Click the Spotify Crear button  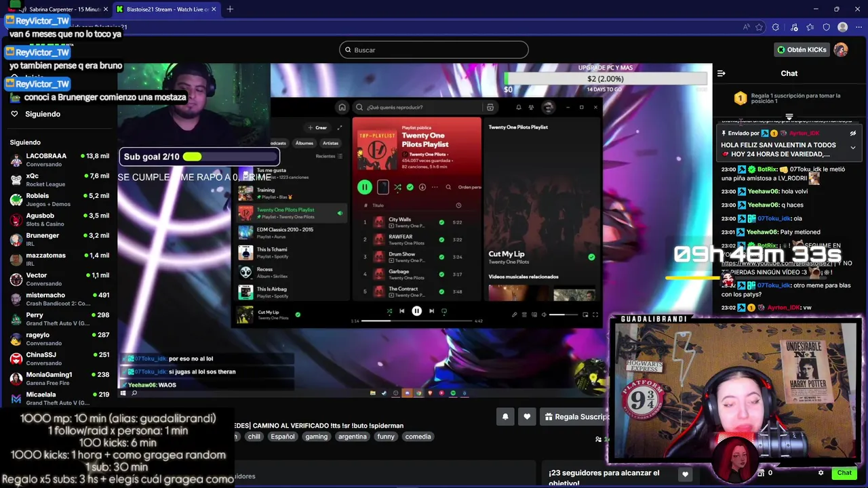click(x=317, y=127)
